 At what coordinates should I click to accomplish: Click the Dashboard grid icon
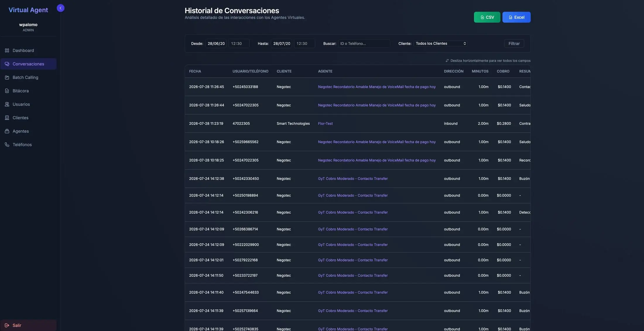[7, 51]
